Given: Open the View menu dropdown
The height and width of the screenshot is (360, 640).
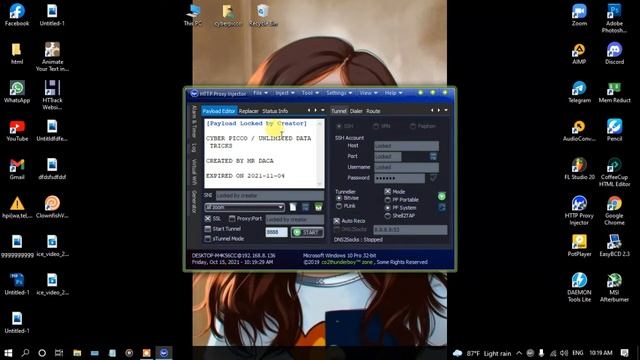Looking at the screenshot, I should [368, 93].
